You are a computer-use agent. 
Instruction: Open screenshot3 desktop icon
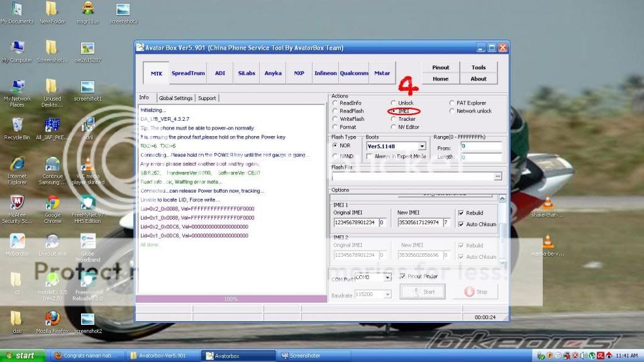(123, 13)
